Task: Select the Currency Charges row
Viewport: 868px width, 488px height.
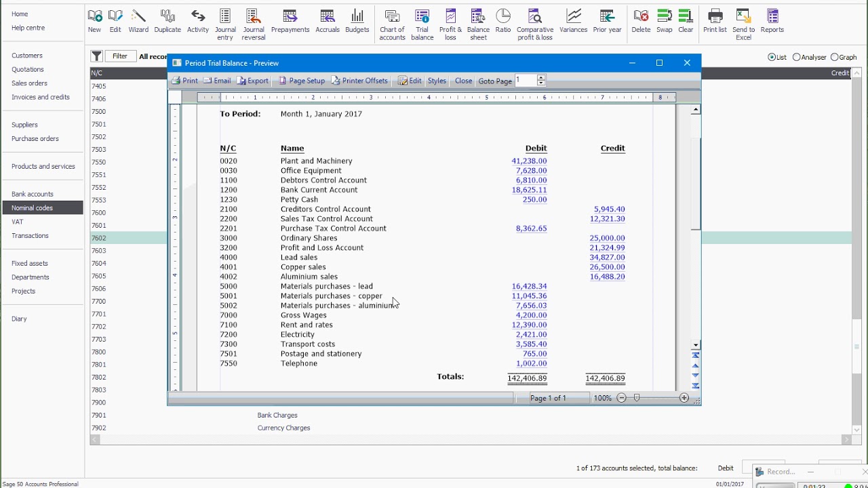Action: (x=471, y=428)
